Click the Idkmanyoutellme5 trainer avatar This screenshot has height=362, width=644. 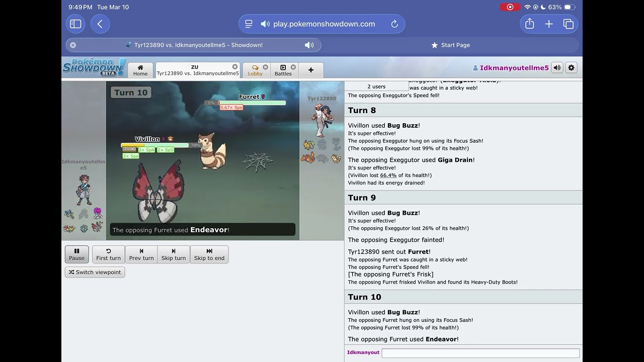(85, 189)
